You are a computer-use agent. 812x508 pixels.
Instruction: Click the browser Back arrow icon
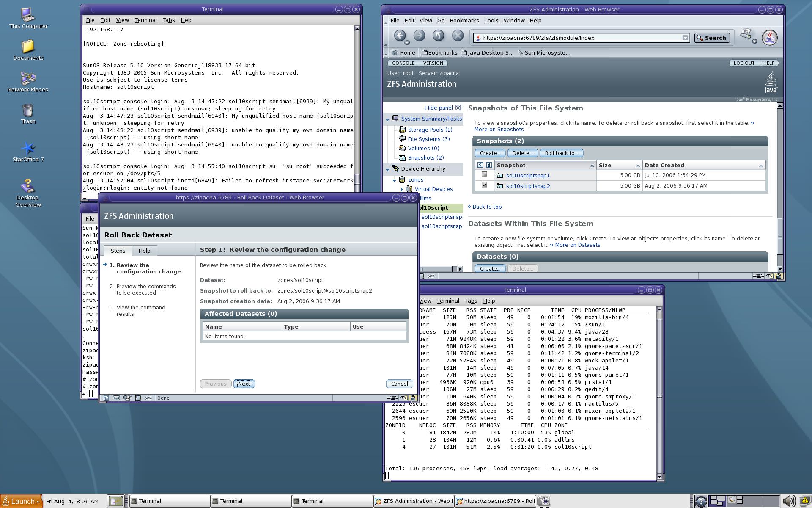tap(400, 36)
